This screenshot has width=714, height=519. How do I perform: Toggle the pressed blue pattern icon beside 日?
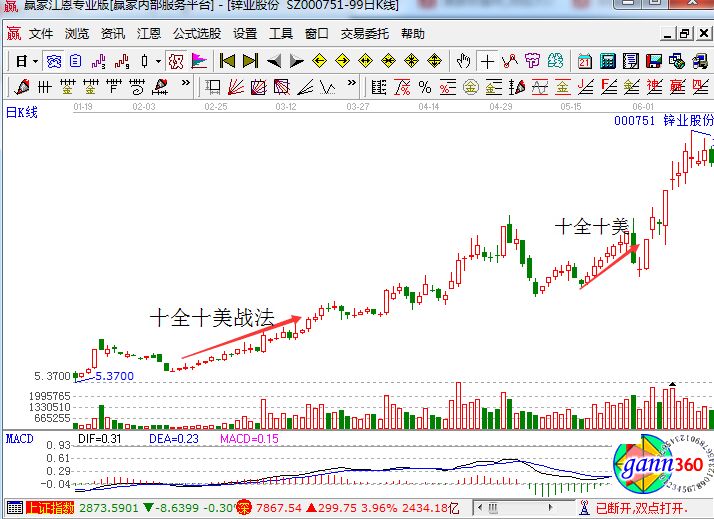(54, 61)
